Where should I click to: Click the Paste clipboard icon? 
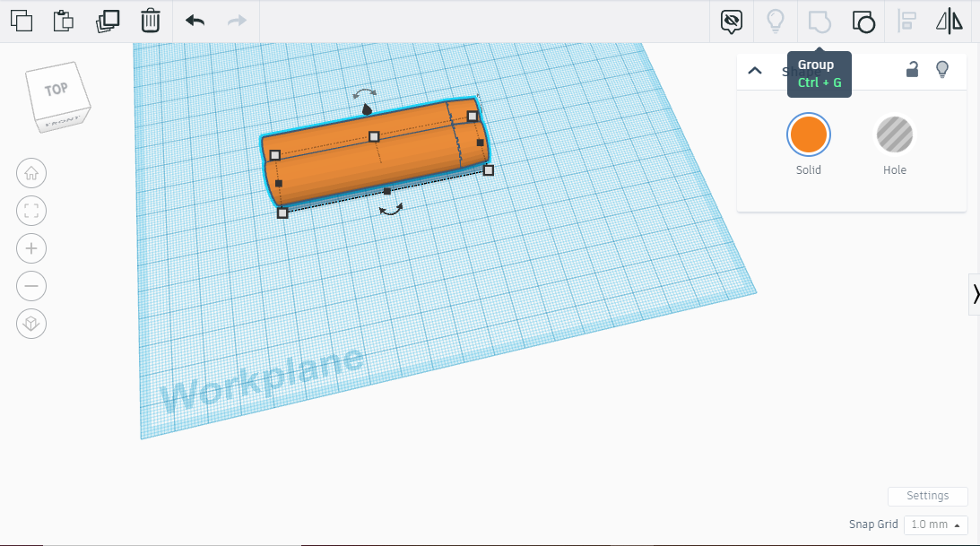click(63, 21)
